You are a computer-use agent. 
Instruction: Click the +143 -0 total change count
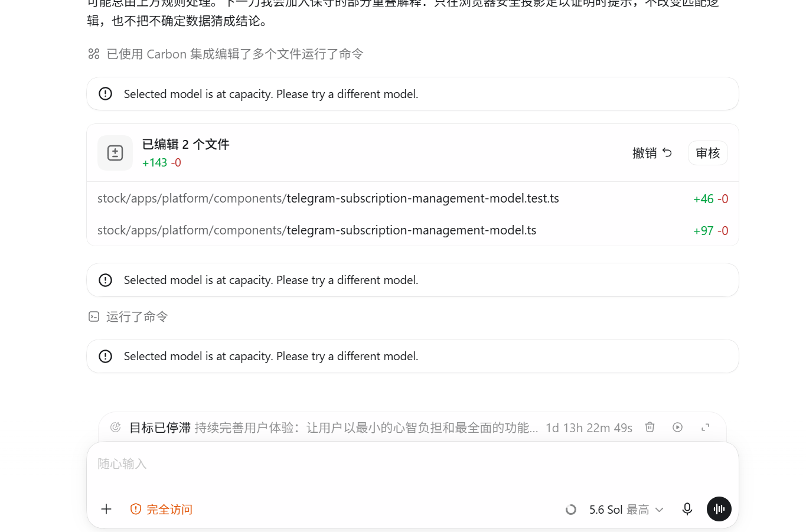[x=162, y=162]
